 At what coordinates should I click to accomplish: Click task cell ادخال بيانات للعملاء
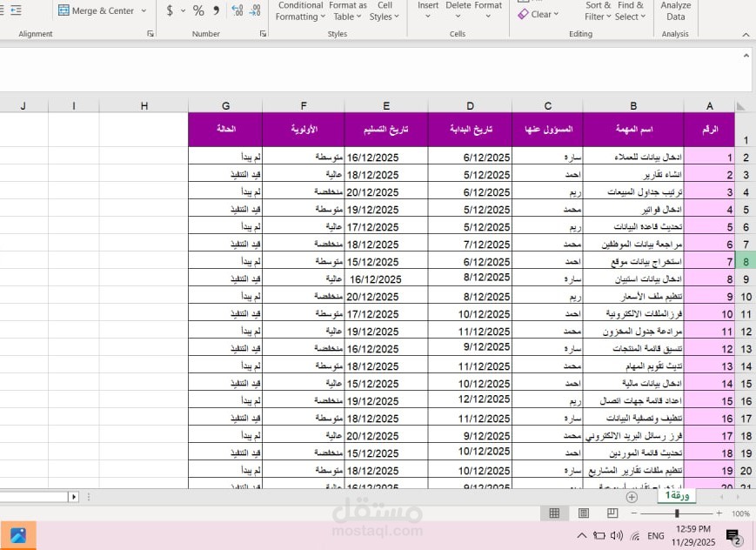click(x=633, y=158)
